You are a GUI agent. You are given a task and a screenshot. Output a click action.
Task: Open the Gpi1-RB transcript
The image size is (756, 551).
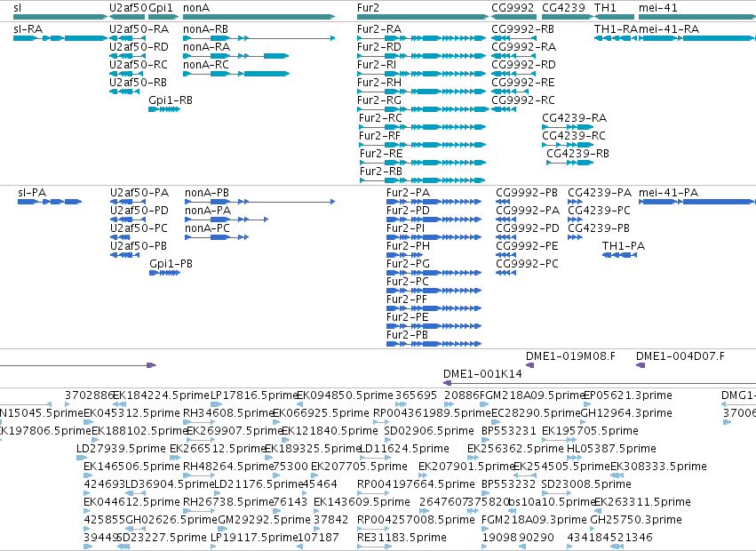[171, 100]
